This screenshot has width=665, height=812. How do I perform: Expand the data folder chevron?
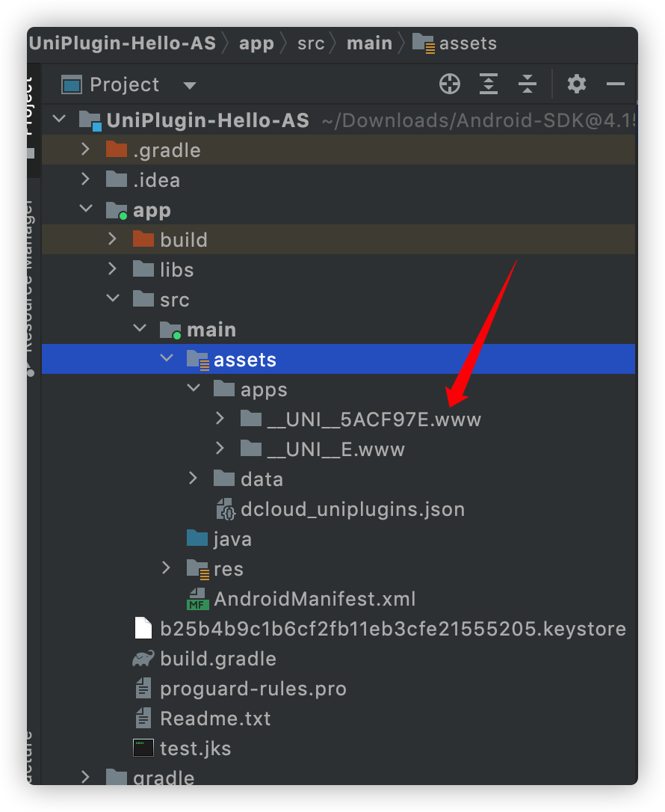[194, 478]
